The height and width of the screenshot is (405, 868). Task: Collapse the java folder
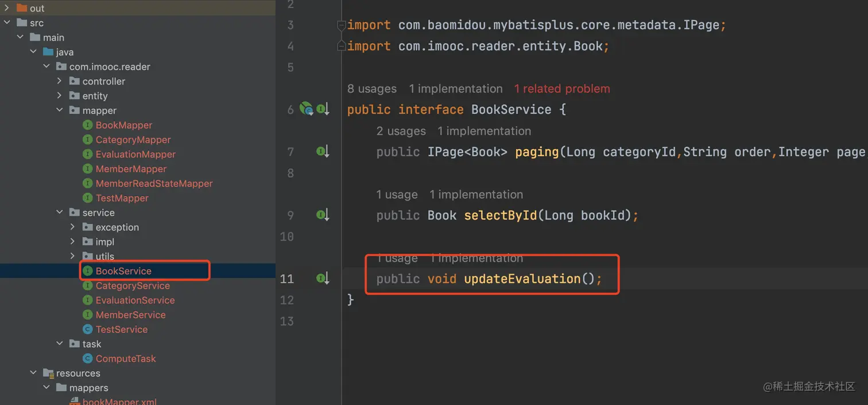coord(33,52)
